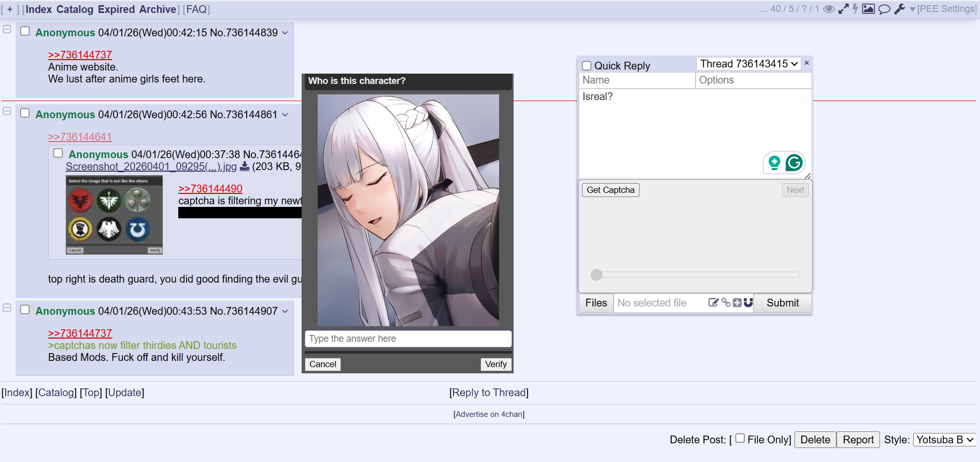
Task: Click the speech bubble icon in the header
Action: [x=885, y=9]
